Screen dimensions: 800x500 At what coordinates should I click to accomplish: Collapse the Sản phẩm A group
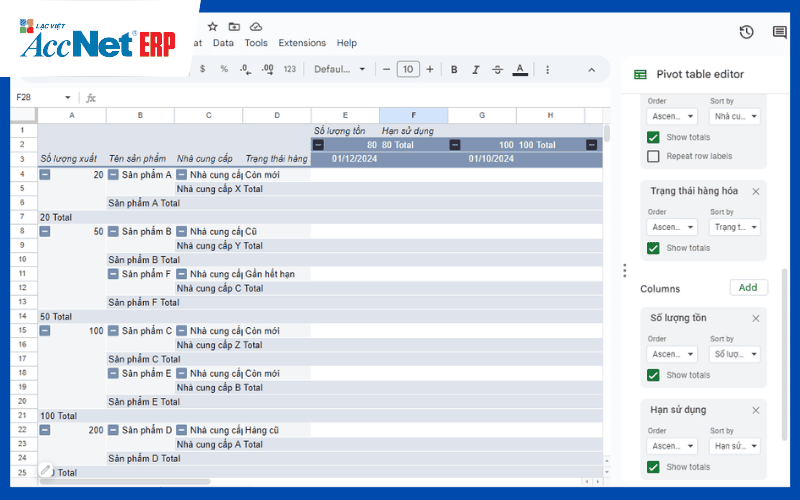[113, 174]
